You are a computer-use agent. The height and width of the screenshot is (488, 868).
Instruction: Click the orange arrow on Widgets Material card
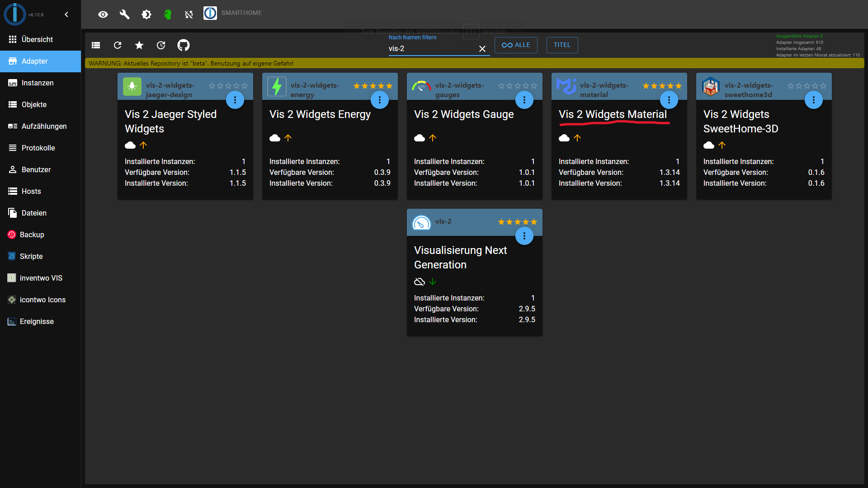click(577, 138)
